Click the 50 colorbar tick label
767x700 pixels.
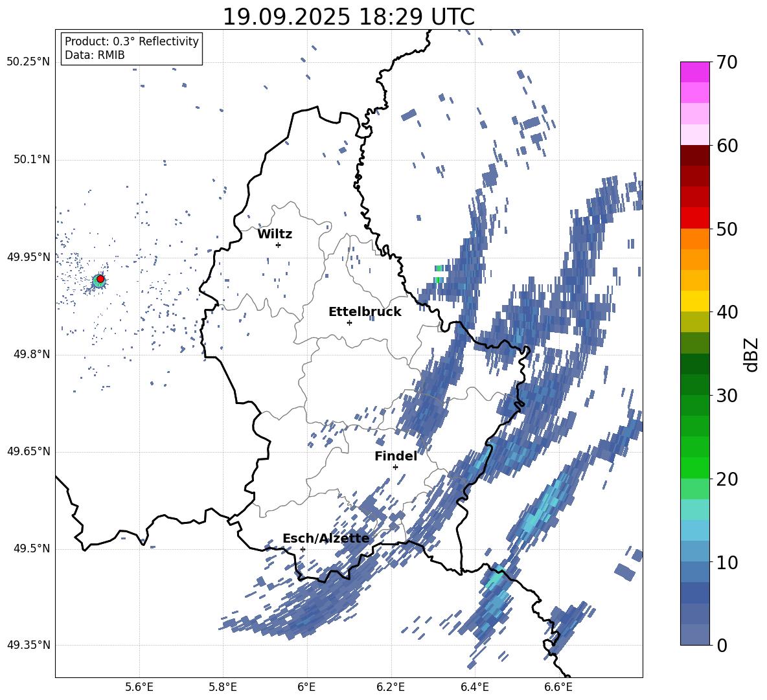[727, 229]
